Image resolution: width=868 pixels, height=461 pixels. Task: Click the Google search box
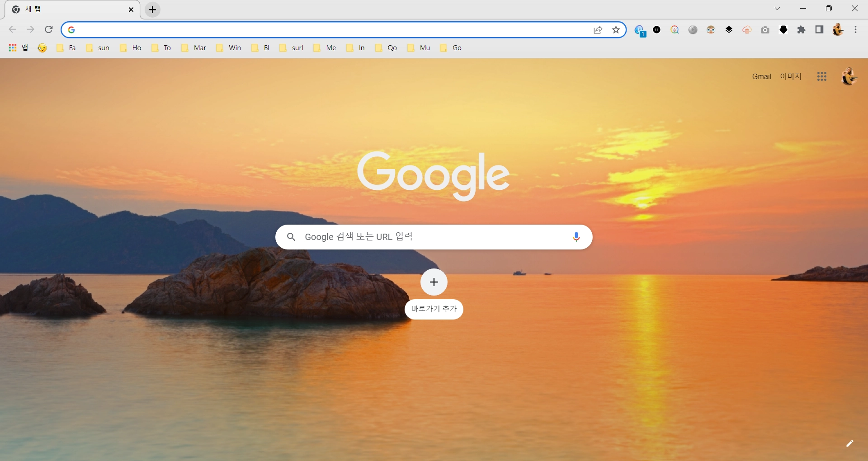pyautogui.click(x=434, y=237)
